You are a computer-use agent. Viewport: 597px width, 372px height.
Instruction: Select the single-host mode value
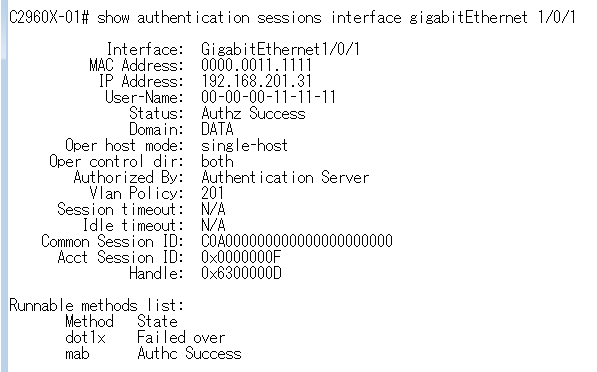tap(244, 145)
